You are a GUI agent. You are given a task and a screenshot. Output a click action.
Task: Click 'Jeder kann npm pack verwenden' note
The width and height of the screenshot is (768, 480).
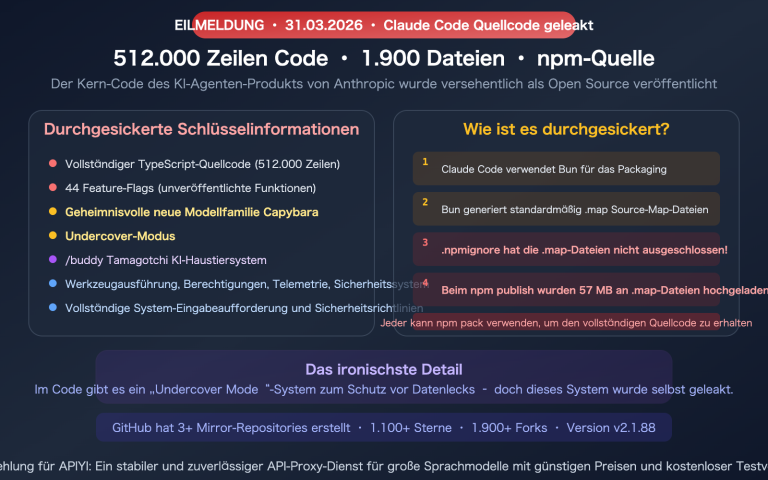click(566, 323)
